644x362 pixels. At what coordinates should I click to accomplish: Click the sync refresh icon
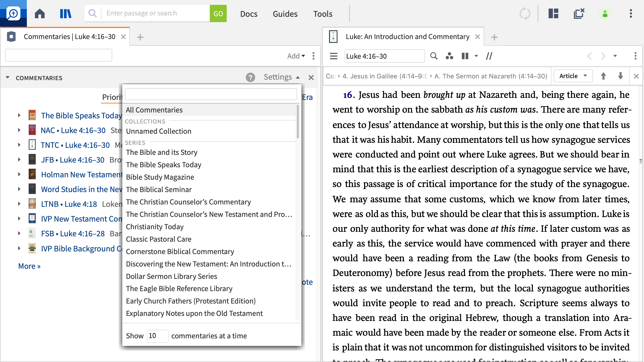524,13
